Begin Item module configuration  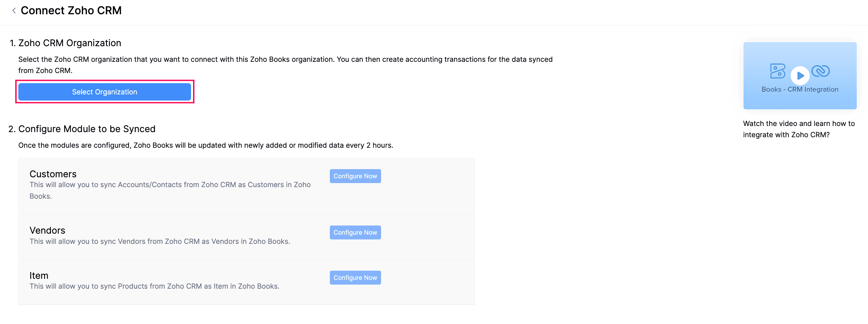(x=355, y=277)
